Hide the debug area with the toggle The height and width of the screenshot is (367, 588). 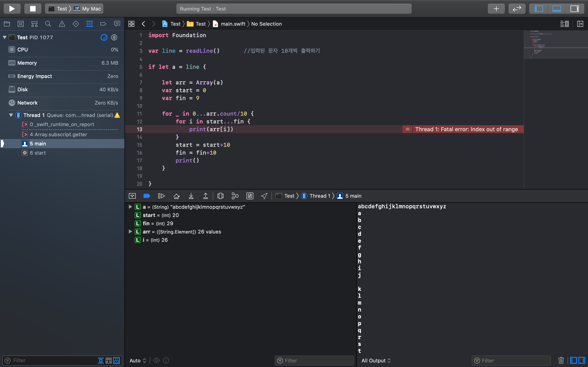pyautogui.click(x=132, y=196)
